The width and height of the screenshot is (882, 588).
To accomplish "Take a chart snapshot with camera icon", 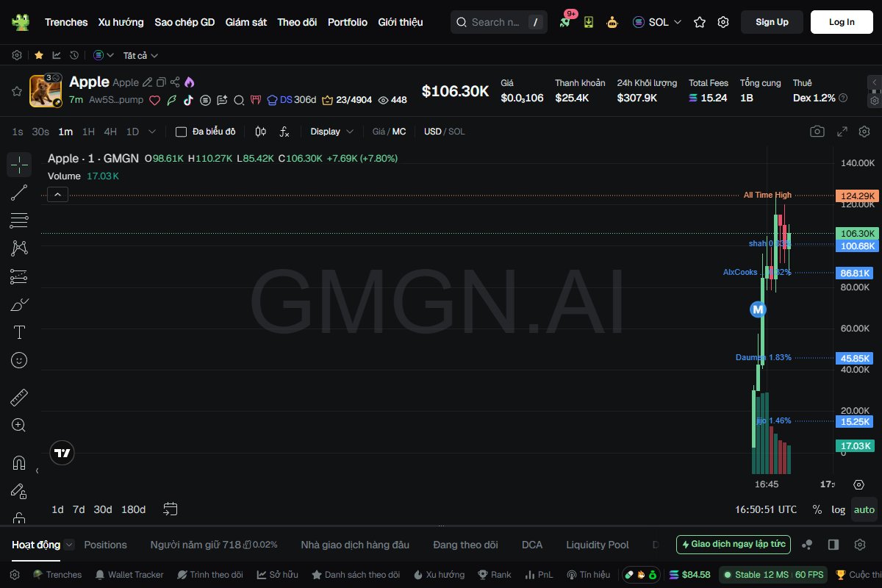I will pos(817,132).
